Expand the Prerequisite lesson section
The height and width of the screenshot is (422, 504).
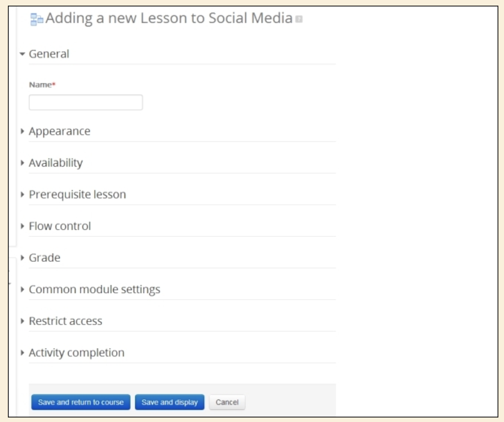[x=77, y=194]
